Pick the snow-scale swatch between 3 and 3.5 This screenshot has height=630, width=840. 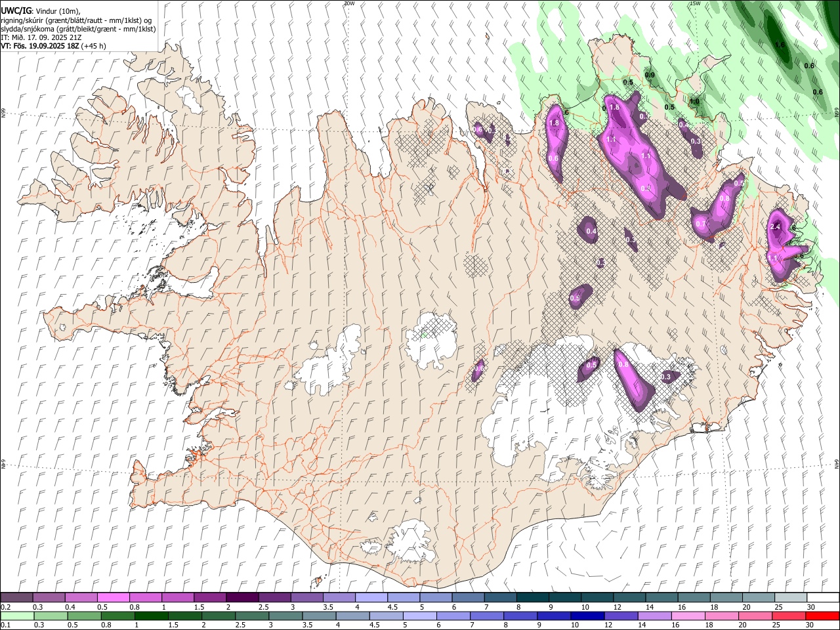click(306, 597)
